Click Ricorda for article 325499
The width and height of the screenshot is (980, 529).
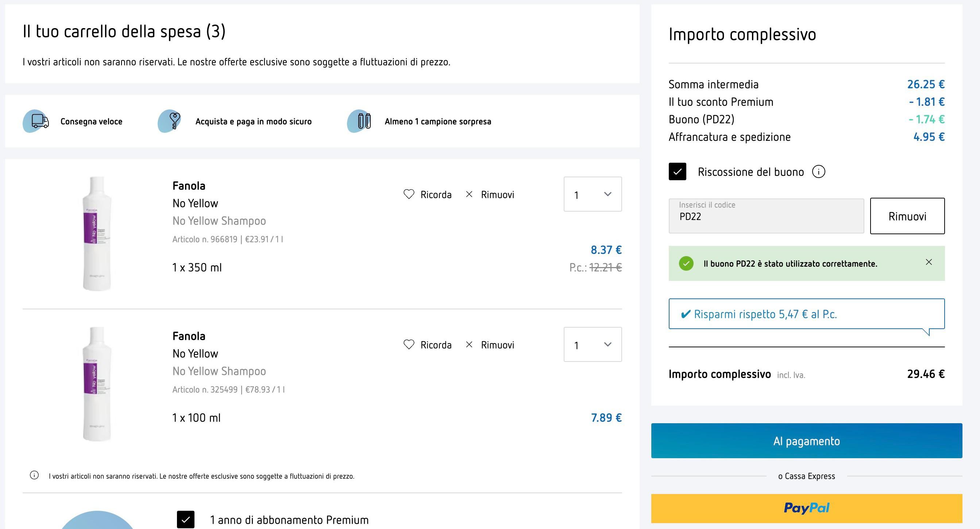436,345
